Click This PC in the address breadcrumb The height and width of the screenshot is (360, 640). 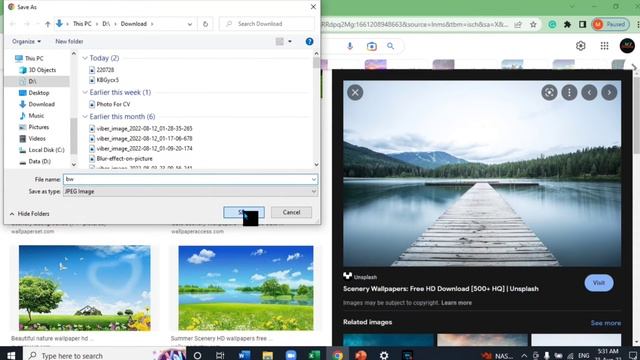tap(82, 24)
